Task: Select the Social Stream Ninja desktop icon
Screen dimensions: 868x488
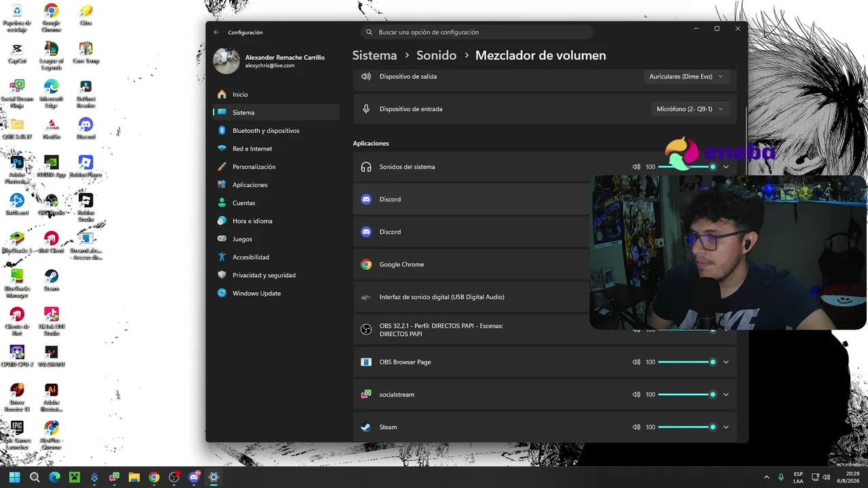Action: [x=17, y=94]
